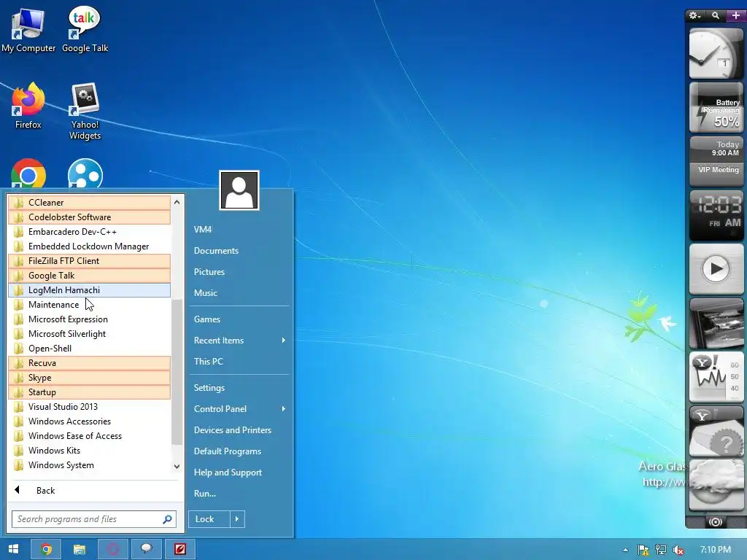This screenshot has width=747, height=560.
Task: Open the Firefox desktop shortcut
Action: tap(28, 106)
